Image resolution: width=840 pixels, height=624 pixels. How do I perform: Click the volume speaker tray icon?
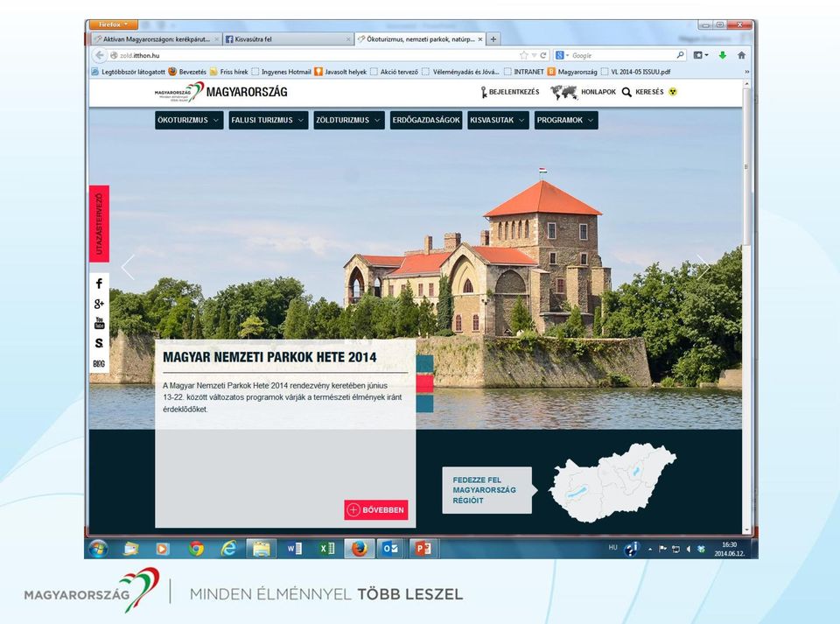click(688, 549)
